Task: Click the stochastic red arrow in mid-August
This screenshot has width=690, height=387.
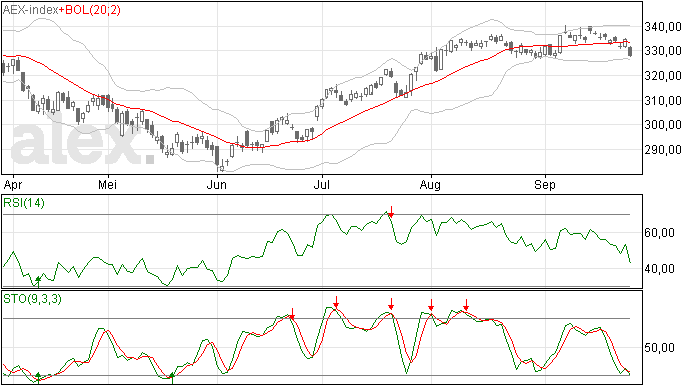Action: [x=466, y=305]
